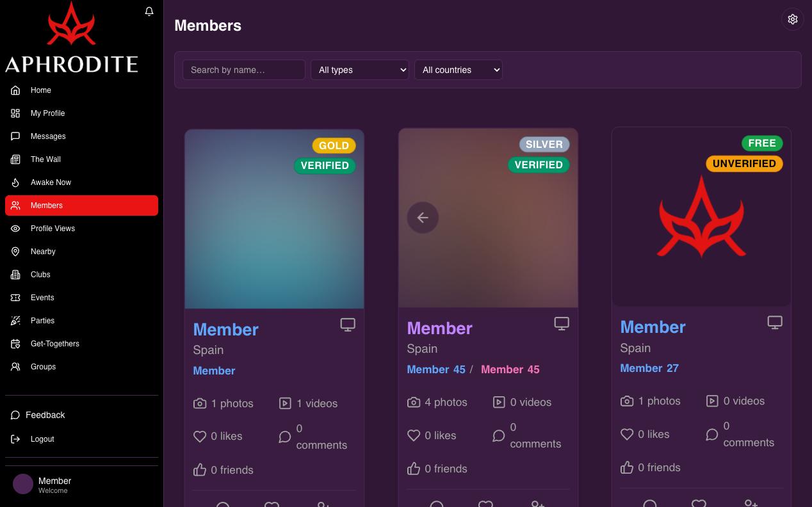This screenshot has height=507, width=812.
Task: Click comment bubble icon on Silver card stats
Action: pyautogui.click(x=499, y=435)
